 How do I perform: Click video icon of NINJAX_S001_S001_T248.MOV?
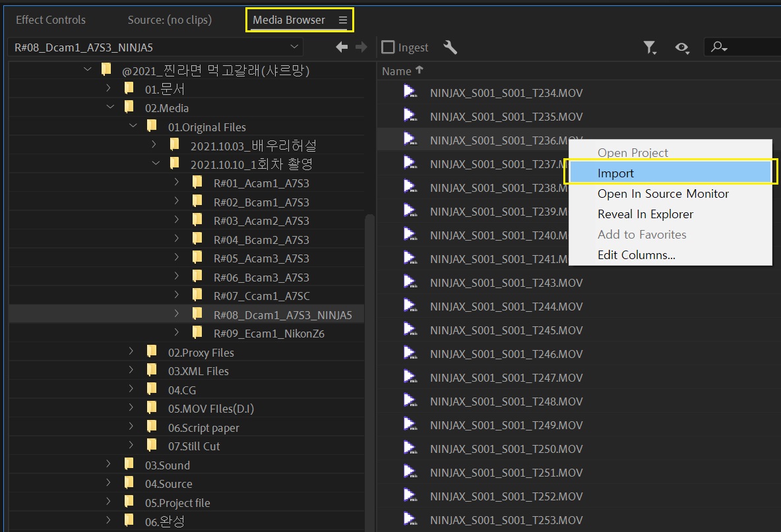pos(410,401)
